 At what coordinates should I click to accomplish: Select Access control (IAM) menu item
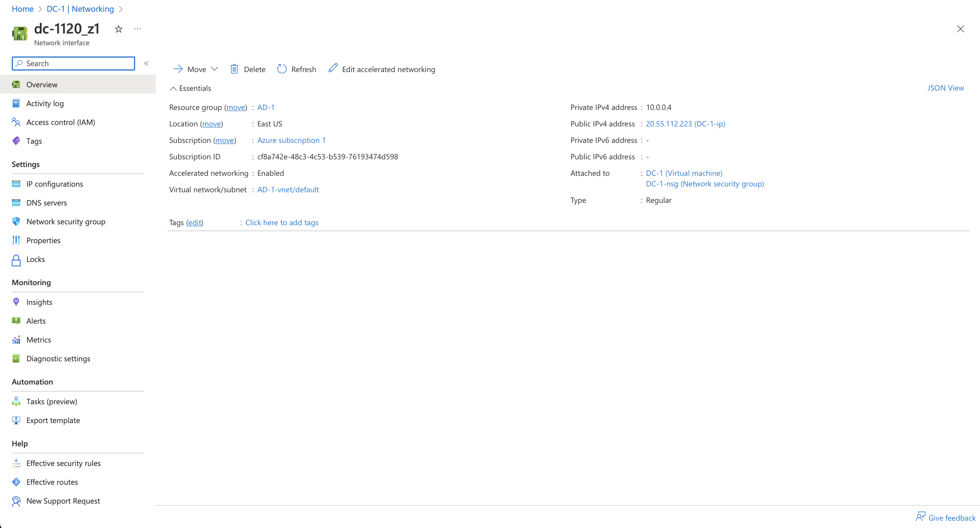click(78, 122)
